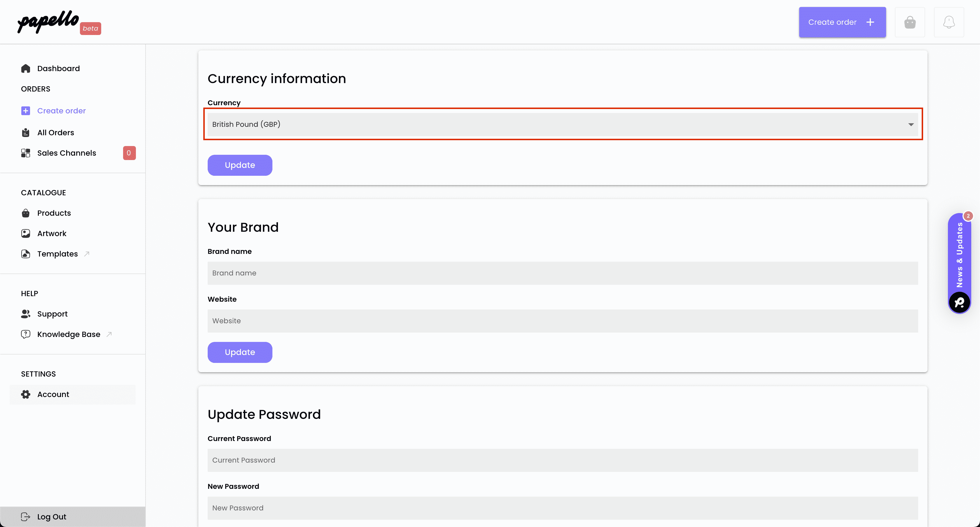This screenshot has height=527, width=980.
Task: Open the notifications bell icon
Action: coord(949,22)
